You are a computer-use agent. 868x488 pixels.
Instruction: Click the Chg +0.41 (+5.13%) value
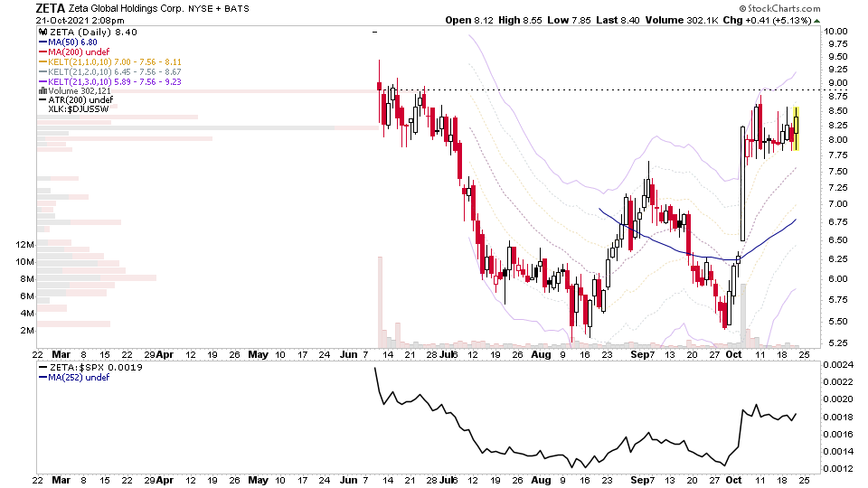pyautogui.click(x=768, y=21)
